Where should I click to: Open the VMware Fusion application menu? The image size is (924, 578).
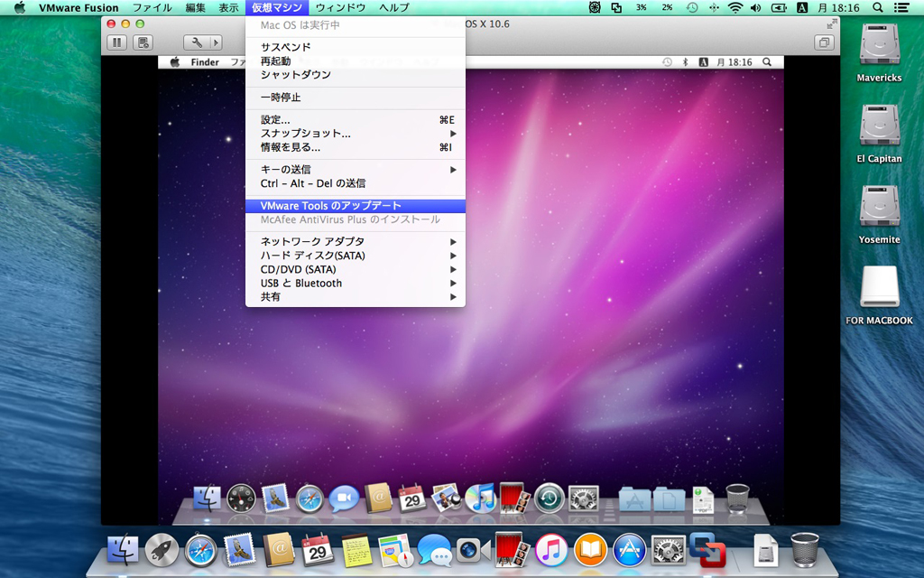(79, 7)
